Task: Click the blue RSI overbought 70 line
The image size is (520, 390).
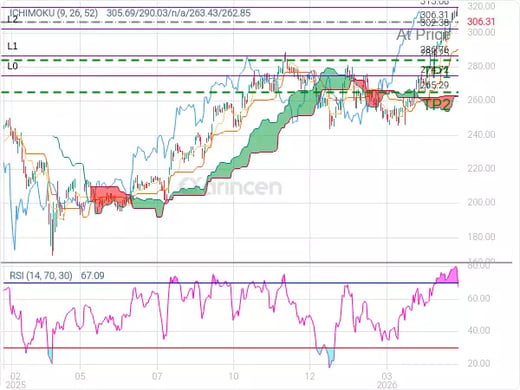Action: pos(230,283)
